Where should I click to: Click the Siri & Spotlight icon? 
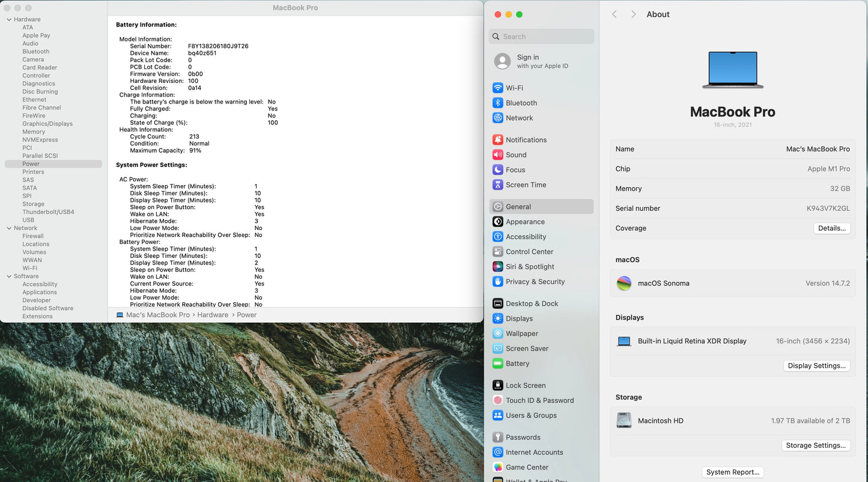(x=497, y=267)
